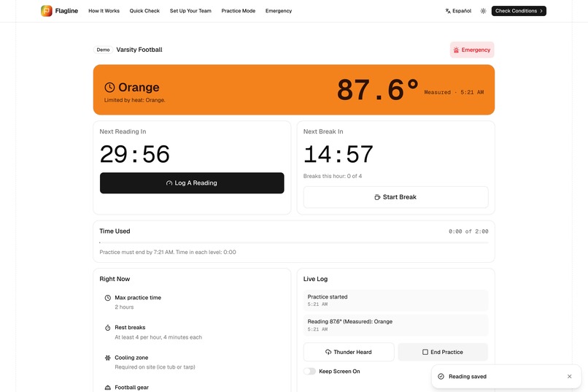Screen dimensions: 588x392
Task: Click the Orange heat level heading
Action: [139, 88]
